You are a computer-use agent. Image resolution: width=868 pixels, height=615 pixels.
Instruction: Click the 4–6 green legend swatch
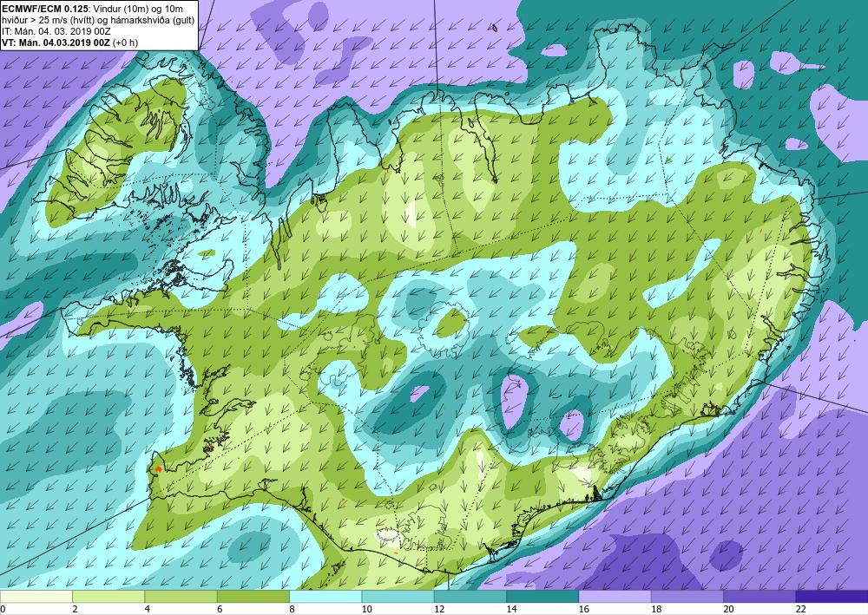(181, 596)
